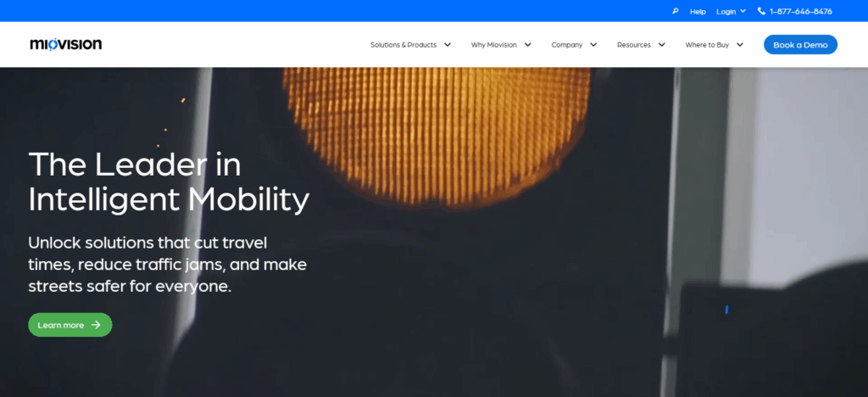868x397 pixels.
Task: Click the Login link
Action: [x=726, y=12]
